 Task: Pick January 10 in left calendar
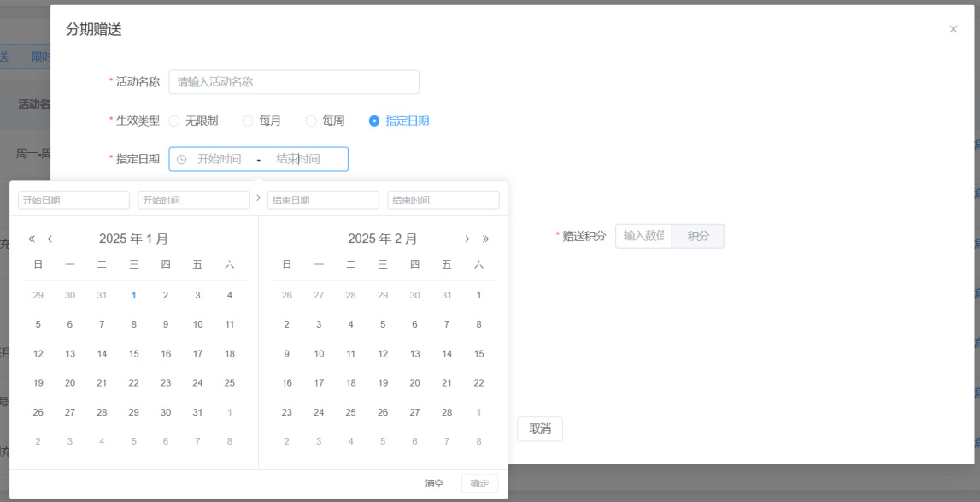197,324
